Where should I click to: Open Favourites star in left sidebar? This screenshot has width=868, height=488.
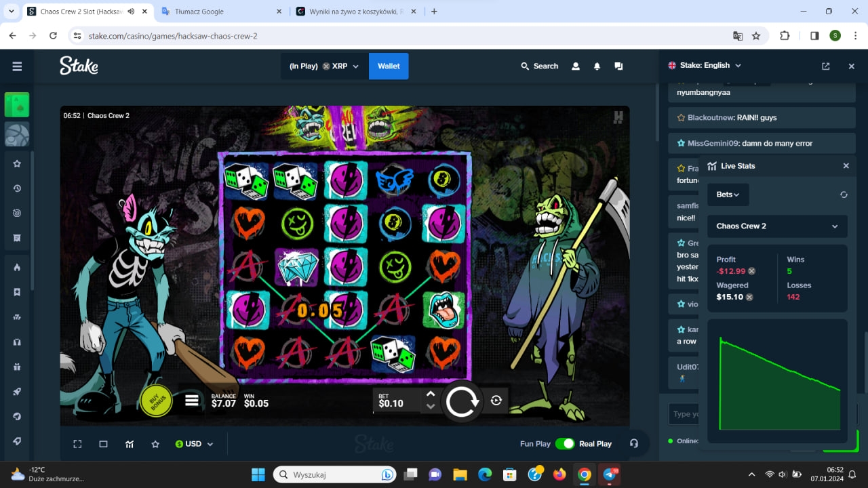(17, 163)
